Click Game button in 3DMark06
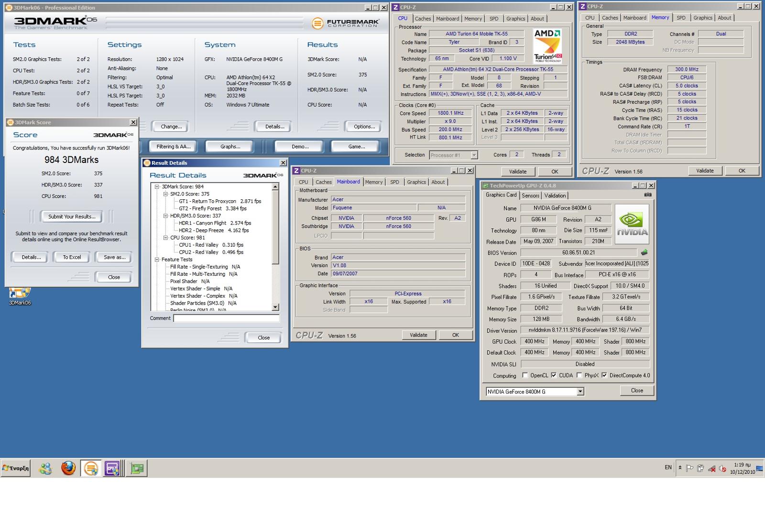This screenshot has height=532, width=765. [357, 147]
